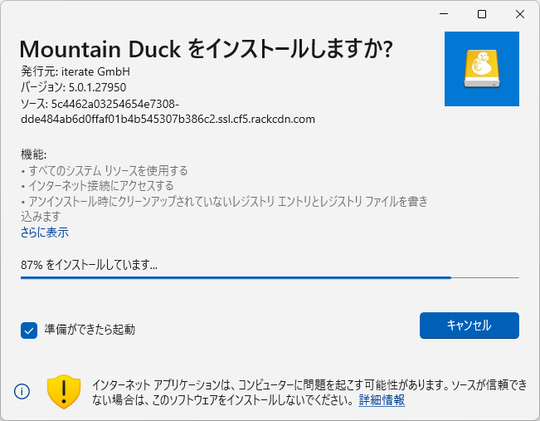Cancel the installation with キャンセル
This screenshot has width=540, height=421.
click(469, 325)
